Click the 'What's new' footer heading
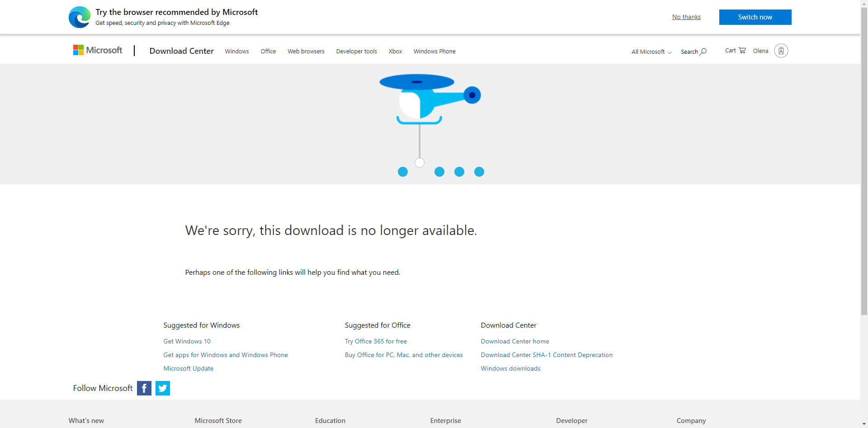Viewport: 868px width, 428px height. pyautogui.click(x=86, y=421)
